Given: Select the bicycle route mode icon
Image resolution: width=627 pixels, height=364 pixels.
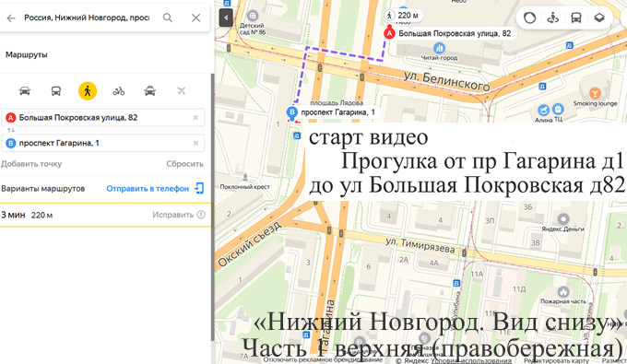Looking at the screenshot, I should tap(118, 91).
